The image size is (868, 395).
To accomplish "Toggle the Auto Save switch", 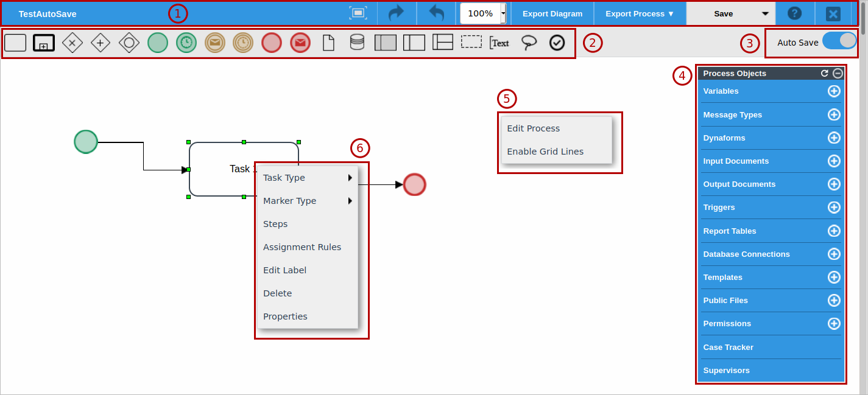I will click(x=839, y=41).
